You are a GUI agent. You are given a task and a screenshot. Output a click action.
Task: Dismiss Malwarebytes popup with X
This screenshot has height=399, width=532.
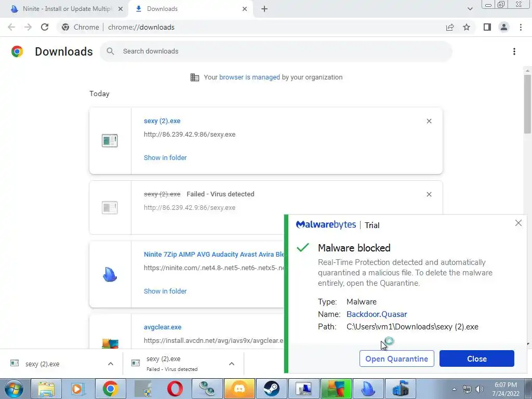click(x=518, y=223)
